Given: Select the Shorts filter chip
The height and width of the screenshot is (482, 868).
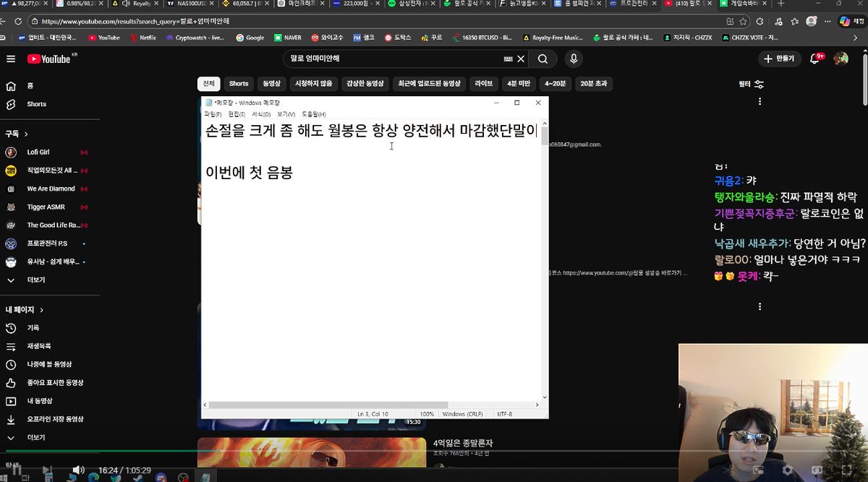Looking at the screenshot, I should point(239,84).
